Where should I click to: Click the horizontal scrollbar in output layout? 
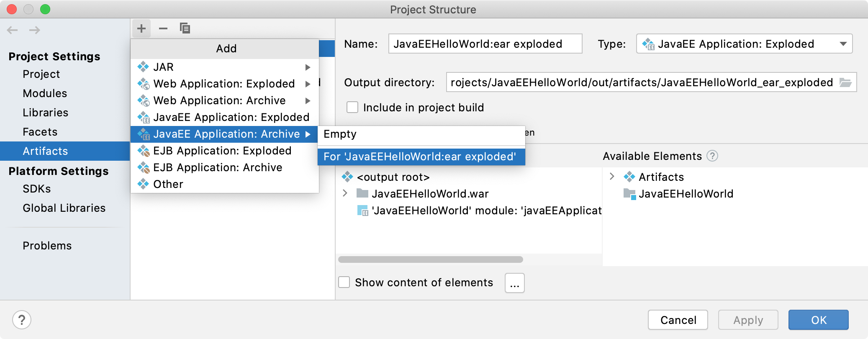coord(430,259)
